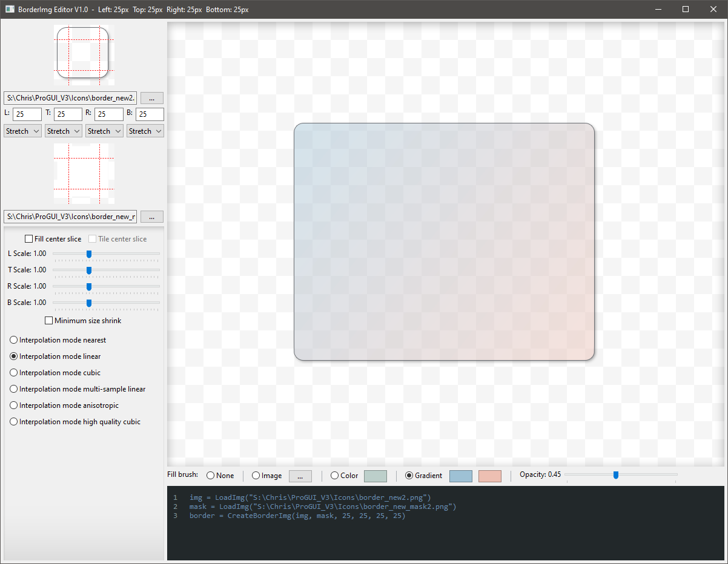728x564 pixels.
Task: Click the T Scale slider handle
Action: tap(89, 270)
